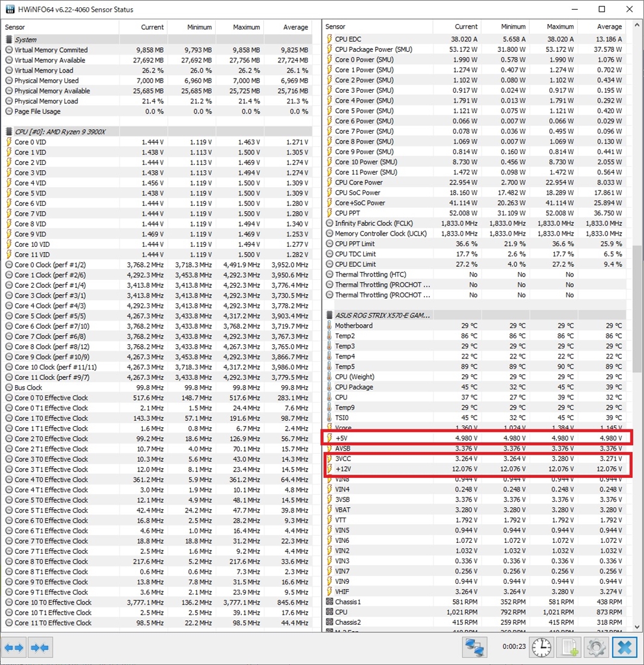This screenshot has width=644, height=665.
Task: Select the CPU TDC Limit row
Action: pos(474,254)
